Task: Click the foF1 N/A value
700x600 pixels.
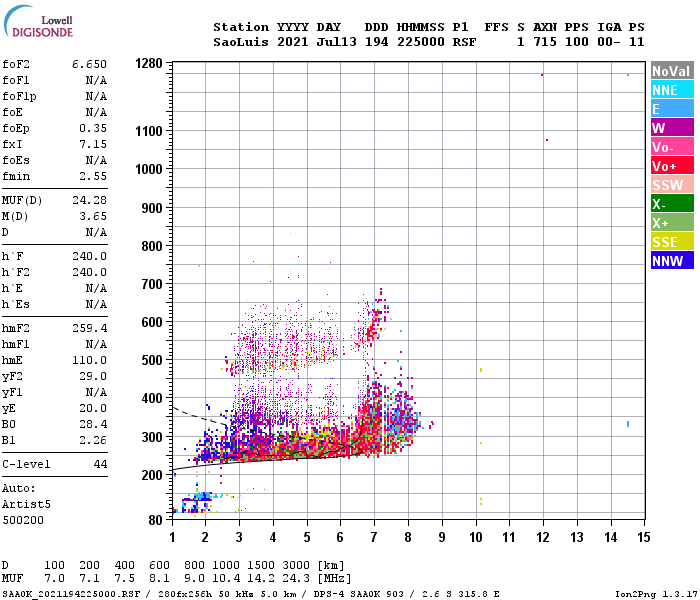Action: point(96,80)
